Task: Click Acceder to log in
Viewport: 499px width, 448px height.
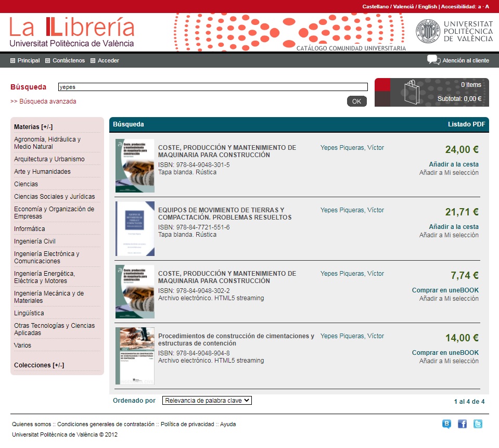Action: [108, 61]
